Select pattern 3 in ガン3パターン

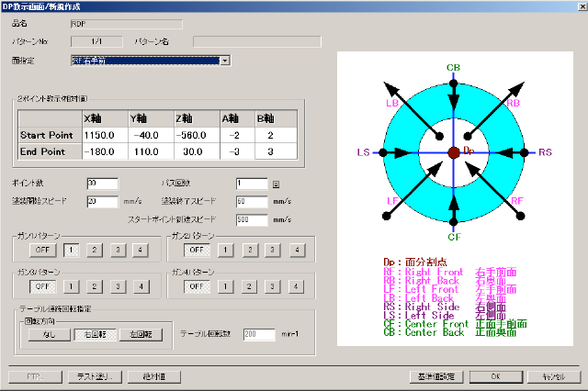click(118, 286)
